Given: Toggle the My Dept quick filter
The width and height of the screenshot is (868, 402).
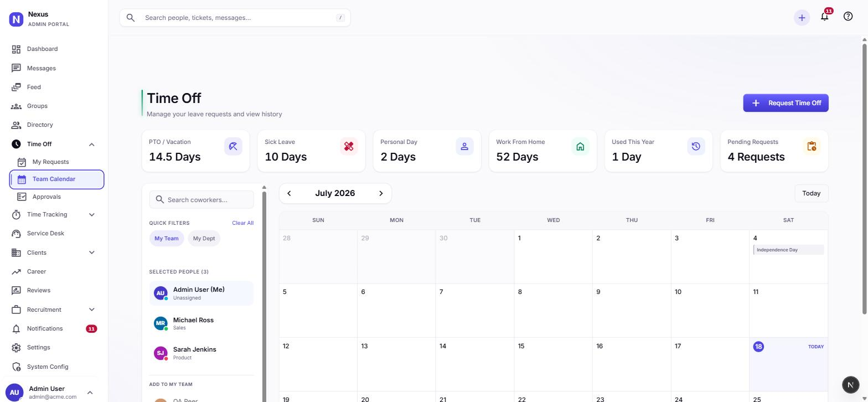Looking at the screenshot, I should (204, 239).
